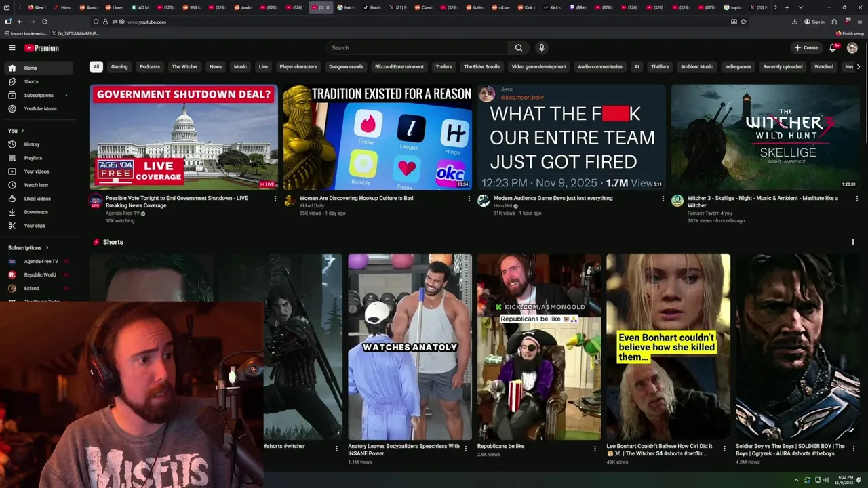
Task: Open options for Anatoly short
Action: point(466,449)
